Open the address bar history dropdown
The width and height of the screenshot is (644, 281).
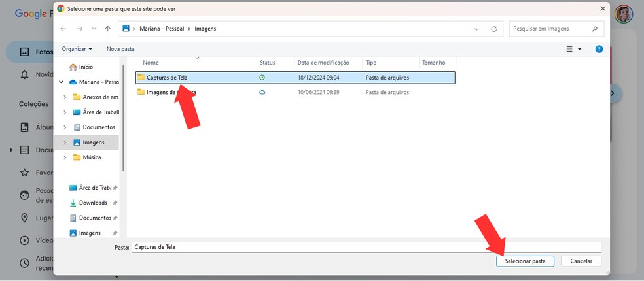click(x=476, y=29)
